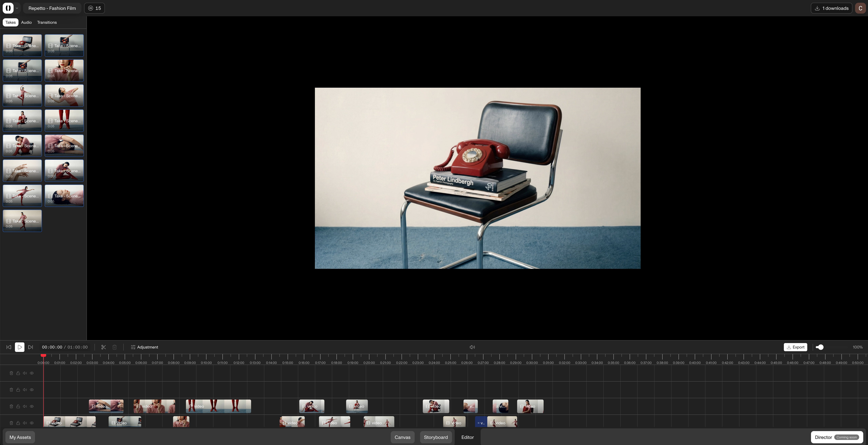Skip to the timeline start
The width and height of the screenshot is (868, 445).
(x=9, y=347)
